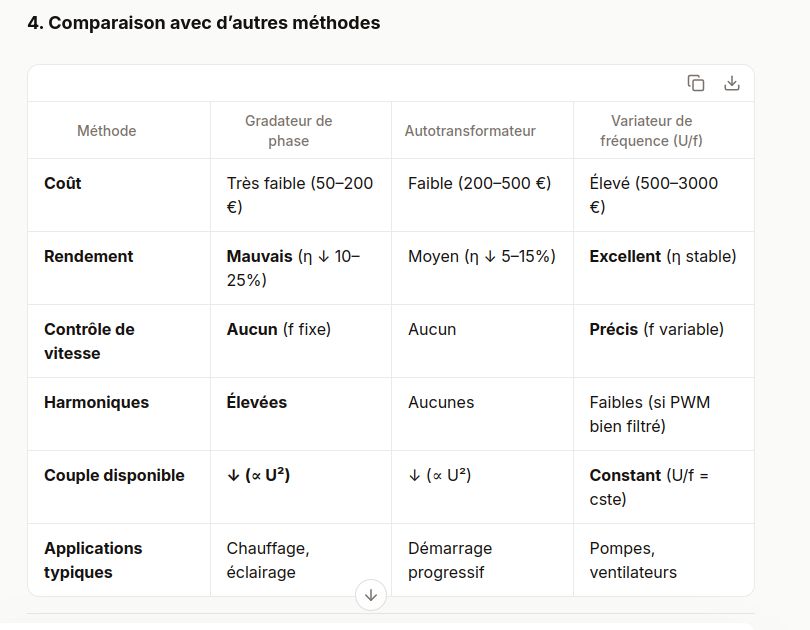Select the "Couple disponible" row label
The width and height of the screenshot is (810, 630).
tap(114, 475)
